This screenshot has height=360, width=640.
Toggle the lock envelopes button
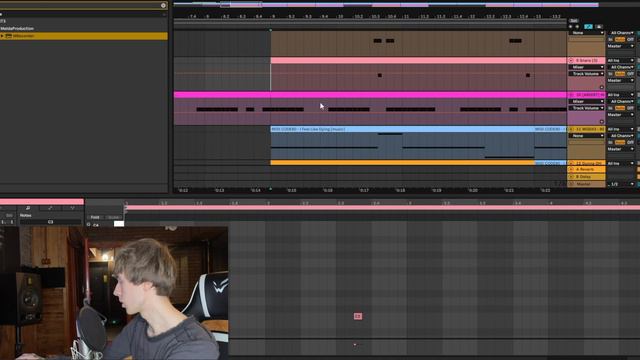point(599,27)
